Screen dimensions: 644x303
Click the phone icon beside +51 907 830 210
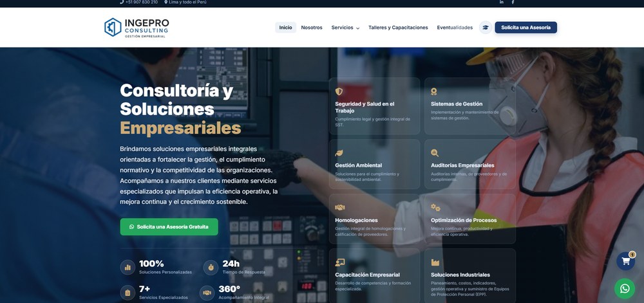tap(122, 2)
